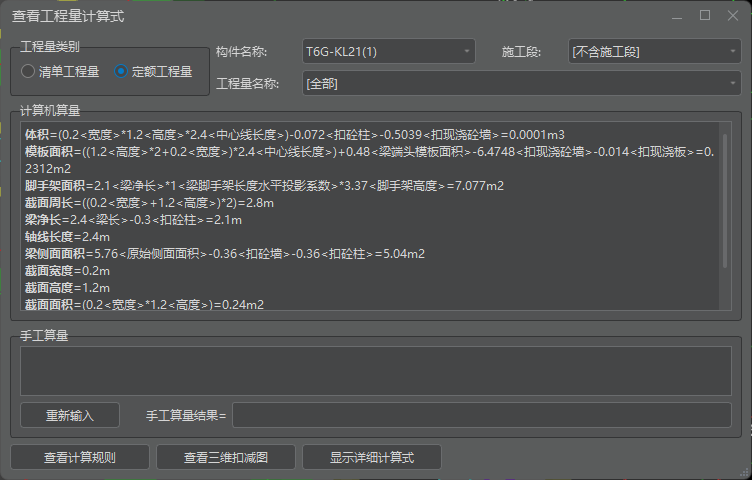Viewport: 752px width, 480px height.
Task: Click the 体积 formula line
Action: coord(295,135)
